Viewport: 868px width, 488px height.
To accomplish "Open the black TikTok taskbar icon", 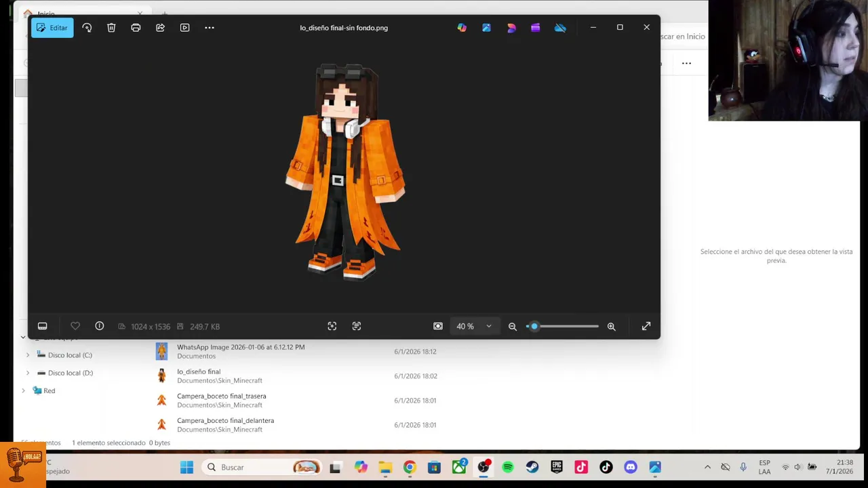I will pos(606,467).
